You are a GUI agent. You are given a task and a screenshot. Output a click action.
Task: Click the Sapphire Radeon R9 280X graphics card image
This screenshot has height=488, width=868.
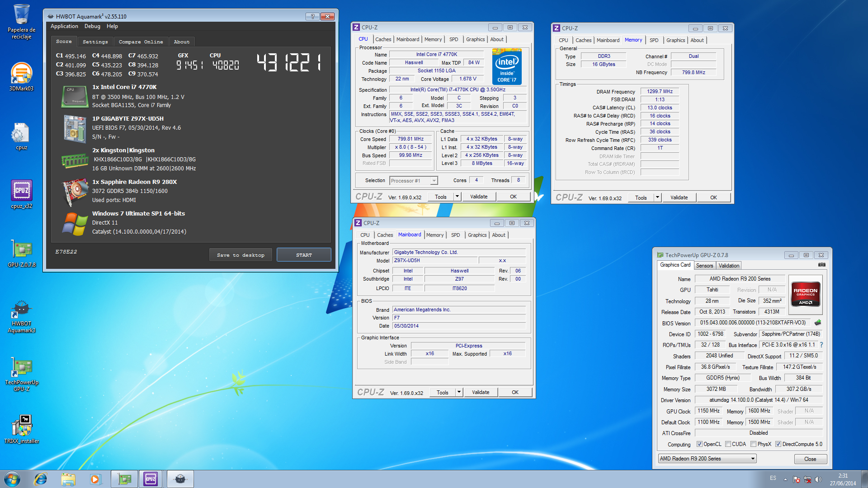[75, 192]
